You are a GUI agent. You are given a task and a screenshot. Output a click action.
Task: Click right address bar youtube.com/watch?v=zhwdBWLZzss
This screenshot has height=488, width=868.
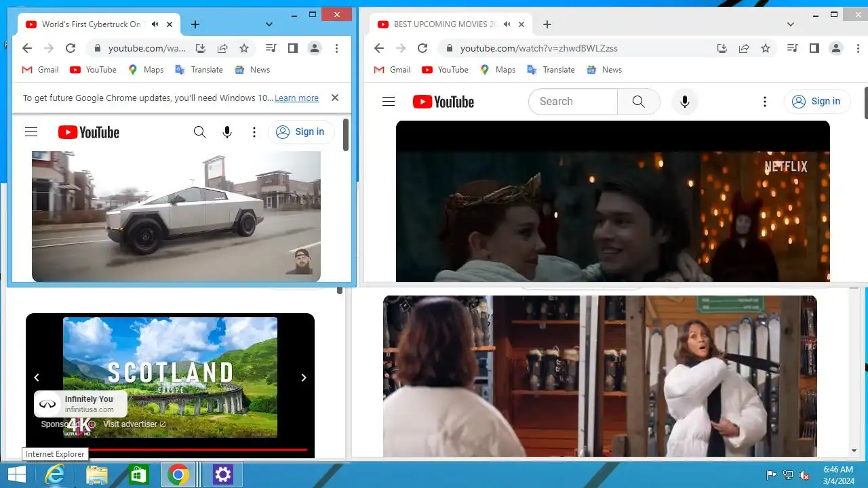[539, 48]
